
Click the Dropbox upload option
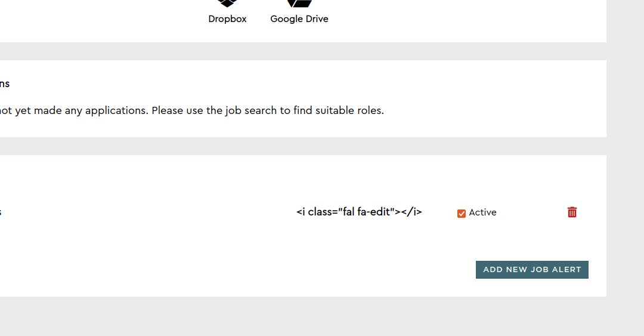(x=227, y=13)
